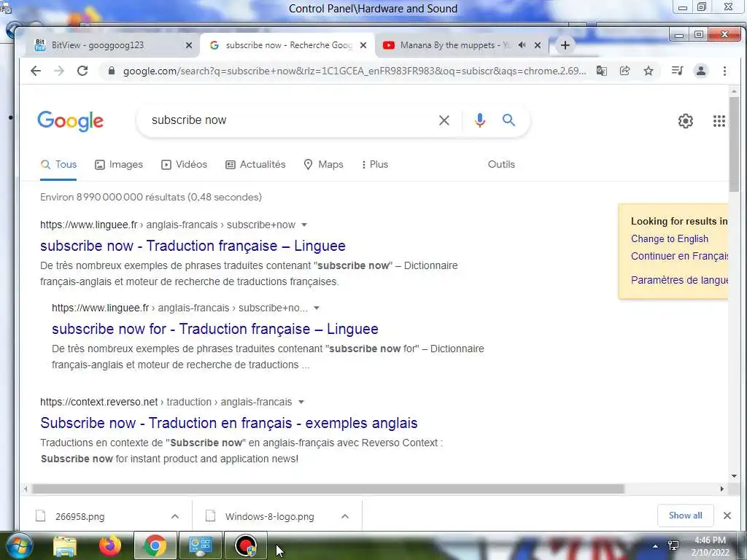Select the Maps search filter
This screenshot has height=560, width=747.
point(323,165)
